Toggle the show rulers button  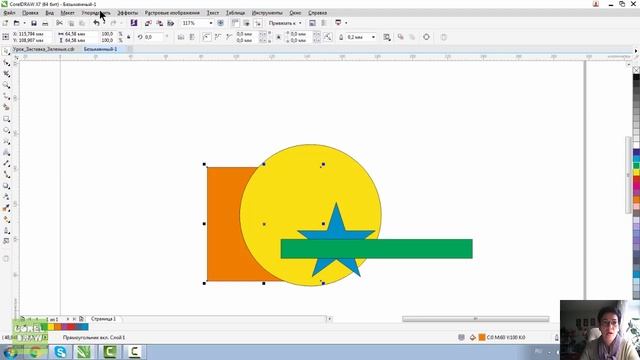(x=235, y=23)
